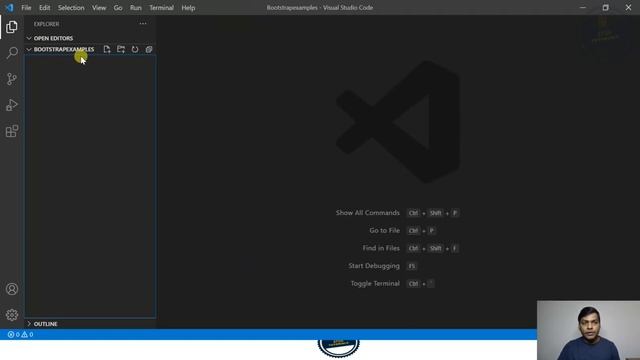Open the View menu

click(x=99, y=7)
